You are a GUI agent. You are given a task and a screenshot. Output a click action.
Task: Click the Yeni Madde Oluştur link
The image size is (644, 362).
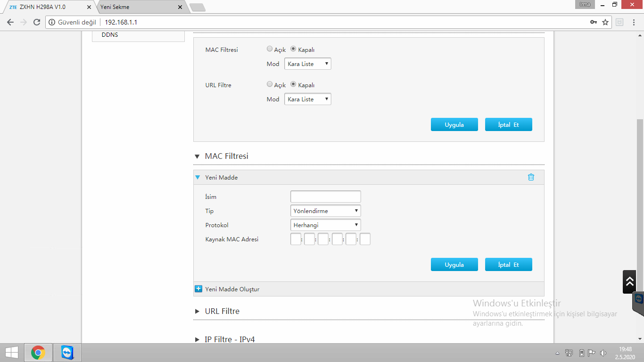(232, 289)
